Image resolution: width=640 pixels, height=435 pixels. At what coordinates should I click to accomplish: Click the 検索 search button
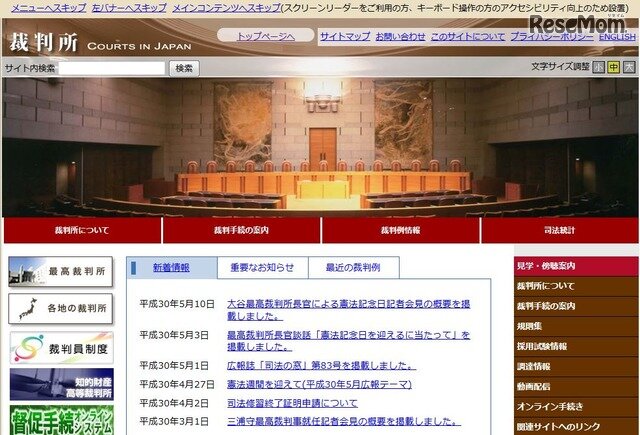[x=184, y=69]
